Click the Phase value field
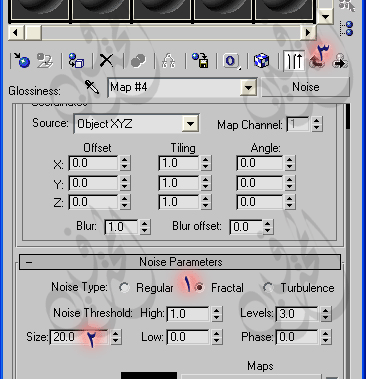The height and width of the screenshot is (379, 366). [297, 337]
